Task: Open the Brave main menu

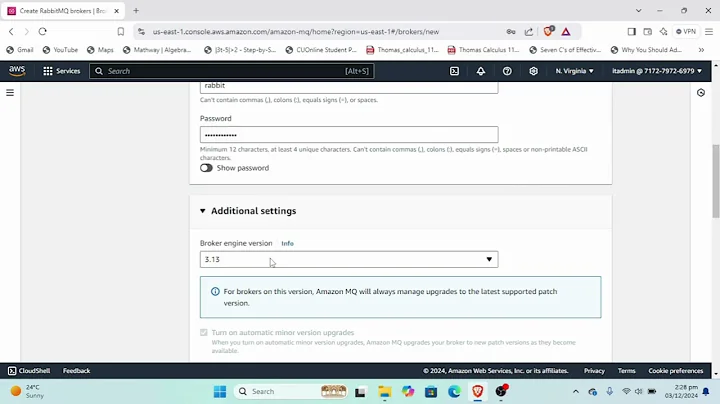Action: pyautogui.click(x=709, y=32)
